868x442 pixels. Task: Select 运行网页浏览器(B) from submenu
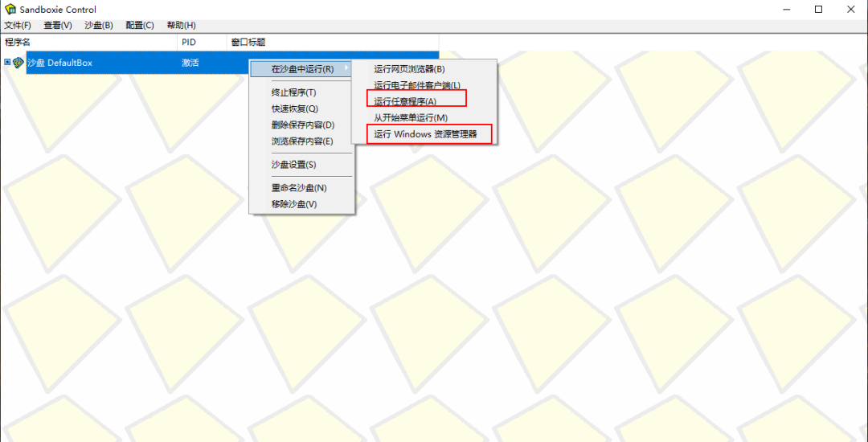(409, 69)
